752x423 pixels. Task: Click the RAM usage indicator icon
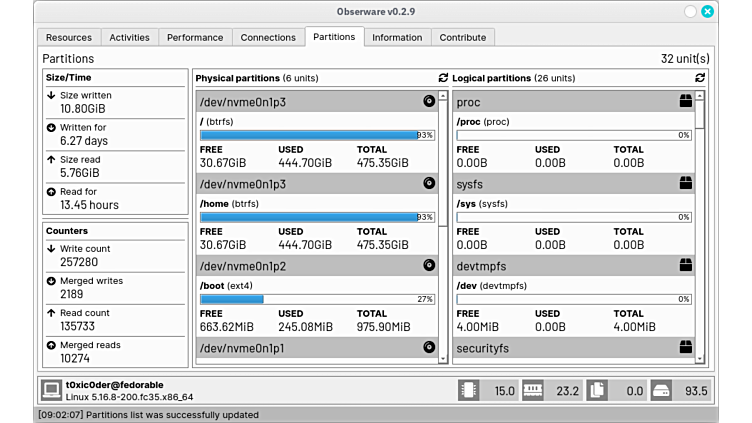(532, 390)
